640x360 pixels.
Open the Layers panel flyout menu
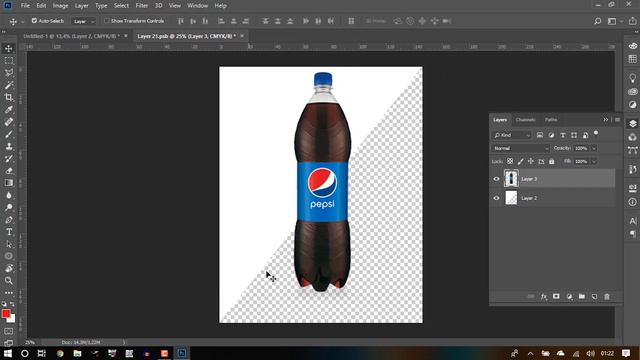pyautogui.click(x=618, y=120)
